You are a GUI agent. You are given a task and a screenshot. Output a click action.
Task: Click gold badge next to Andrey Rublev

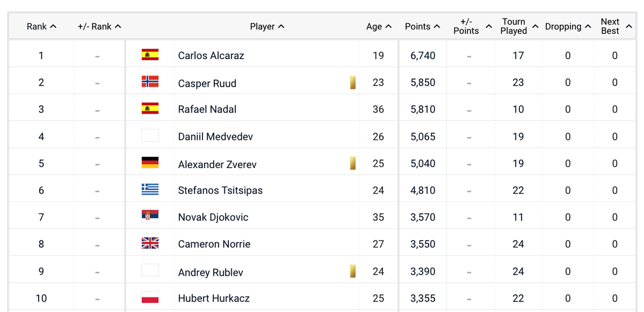(353, 271)
